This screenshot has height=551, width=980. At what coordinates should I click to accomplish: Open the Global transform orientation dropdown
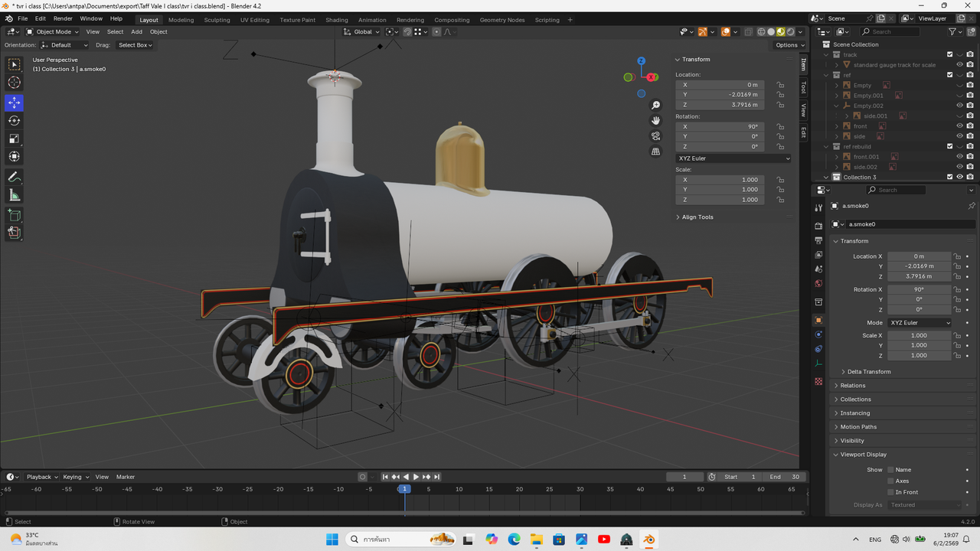click(x=361, y=32)
